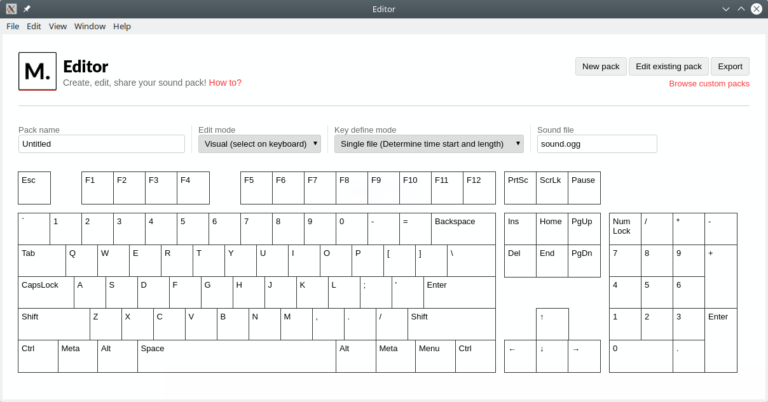Click the M. Editor logo icon
Viewport: 768px width, 402px height.
click(x=37, y=71)
